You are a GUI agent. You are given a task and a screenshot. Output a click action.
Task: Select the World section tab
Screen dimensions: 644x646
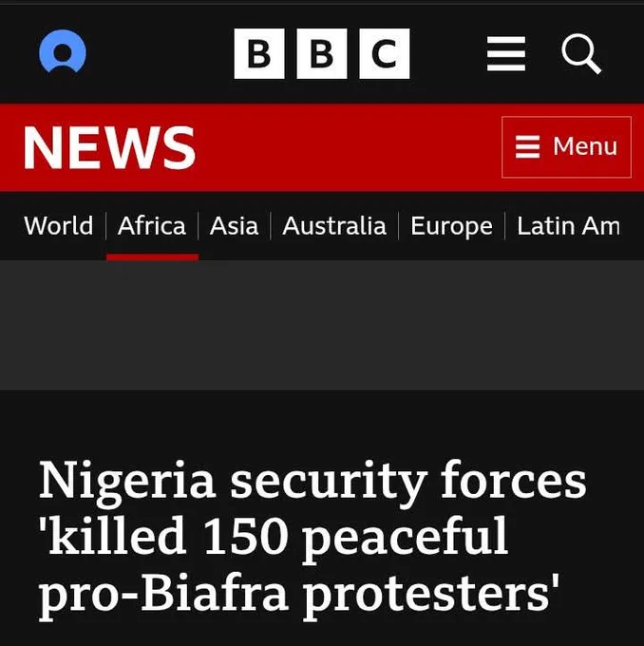(x=59, y=226)
